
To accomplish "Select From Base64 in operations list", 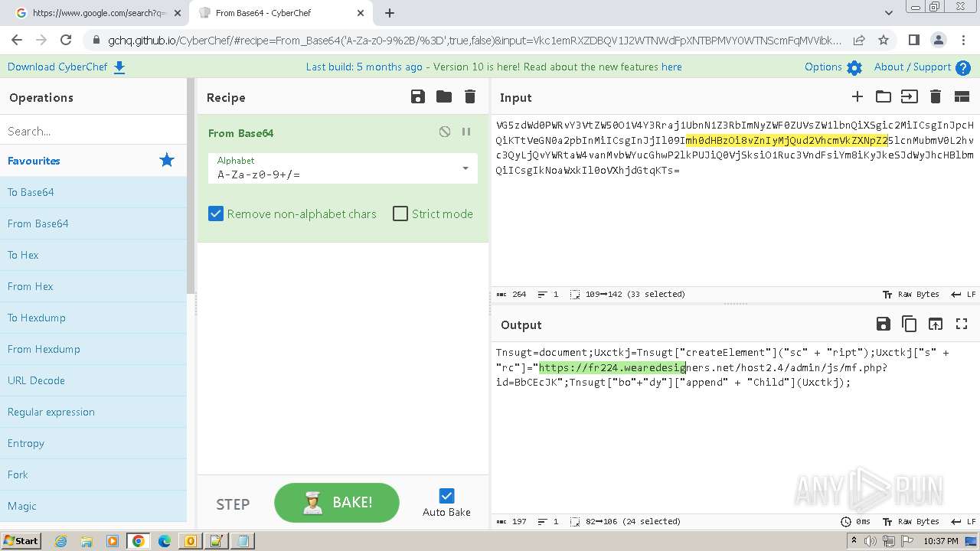I will [93, 223].
